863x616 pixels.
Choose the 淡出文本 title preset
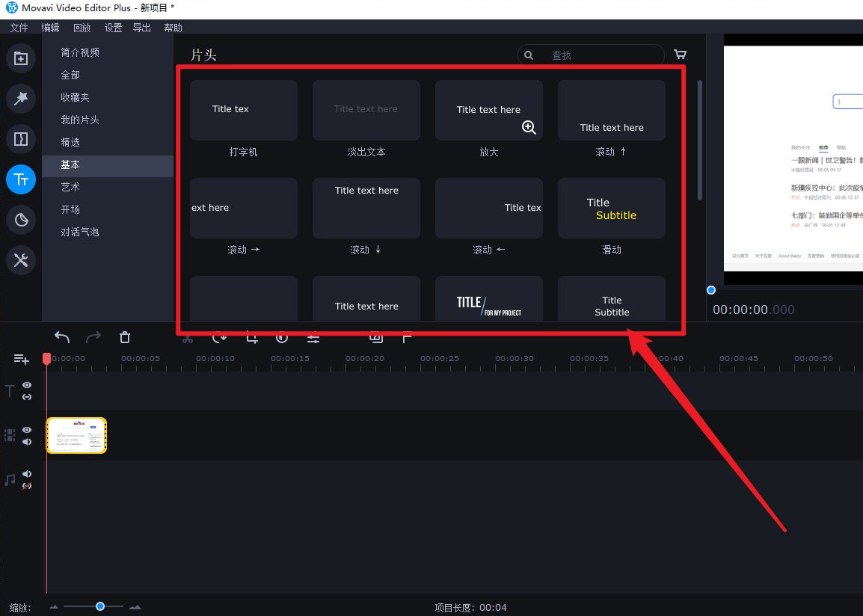coord(366,111)
